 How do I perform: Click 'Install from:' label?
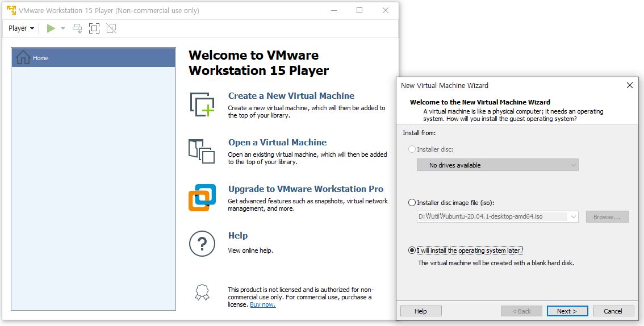(419, 133)
